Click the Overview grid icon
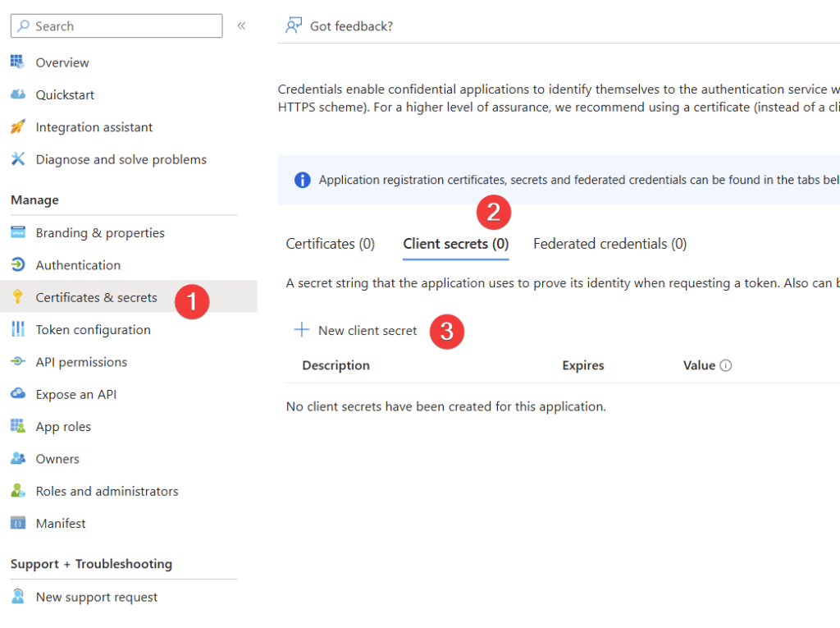This screenshot has height=628, width=840. [x=18, y=62]
